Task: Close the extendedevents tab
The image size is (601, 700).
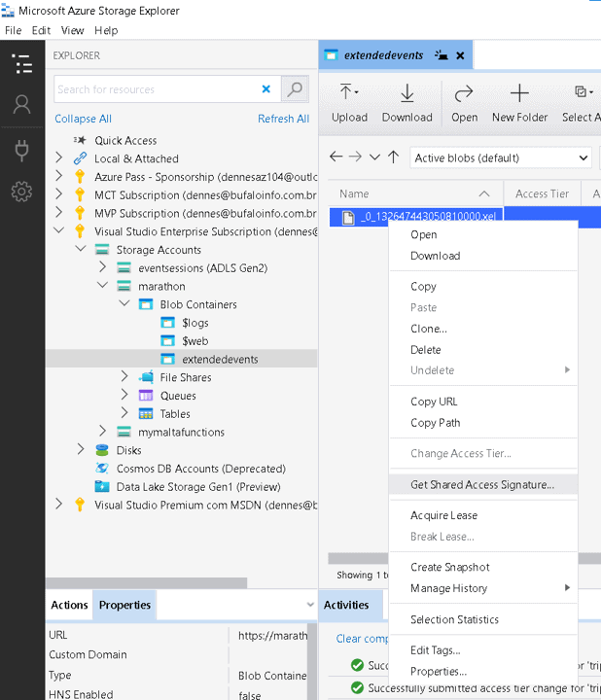Action: coord(460,55)
